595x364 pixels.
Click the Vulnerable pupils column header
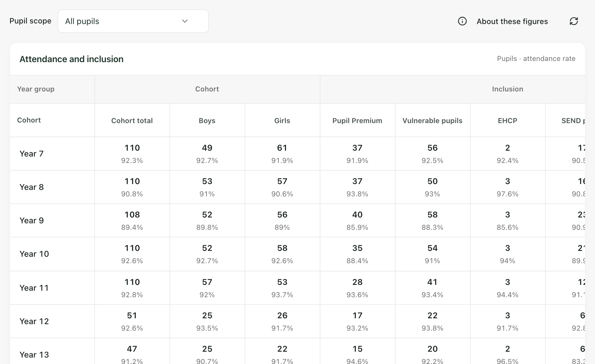tap(432, 120)
